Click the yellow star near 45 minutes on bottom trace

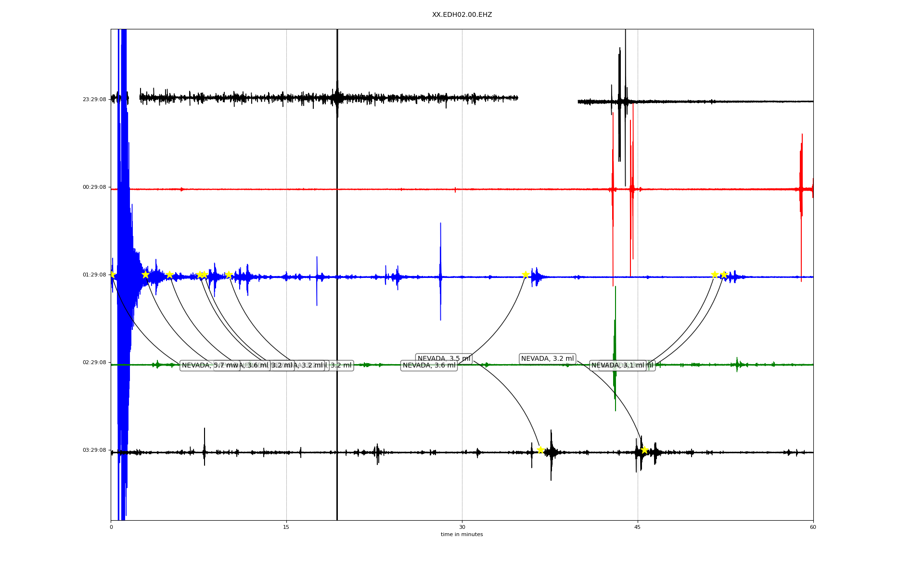644,450
